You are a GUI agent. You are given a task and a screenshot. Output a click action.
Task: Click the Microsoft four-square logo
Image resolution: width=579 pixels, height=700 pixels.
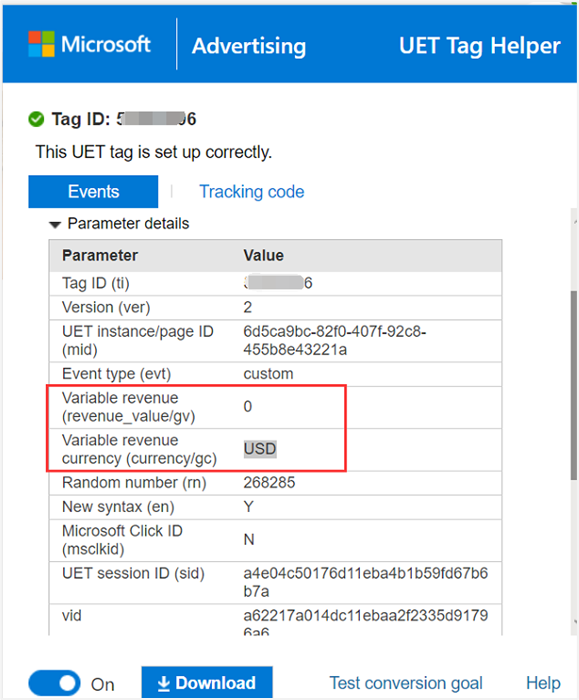pyautogui.click(x=41, y=44)
